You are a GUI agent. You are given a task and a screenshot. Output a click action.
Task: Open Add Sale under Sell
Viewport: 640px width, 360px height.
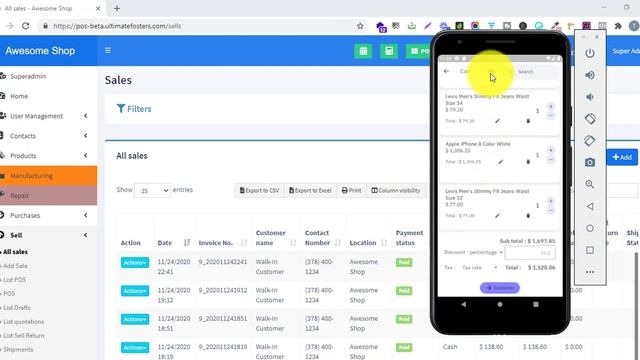click(x=15, y=266)
